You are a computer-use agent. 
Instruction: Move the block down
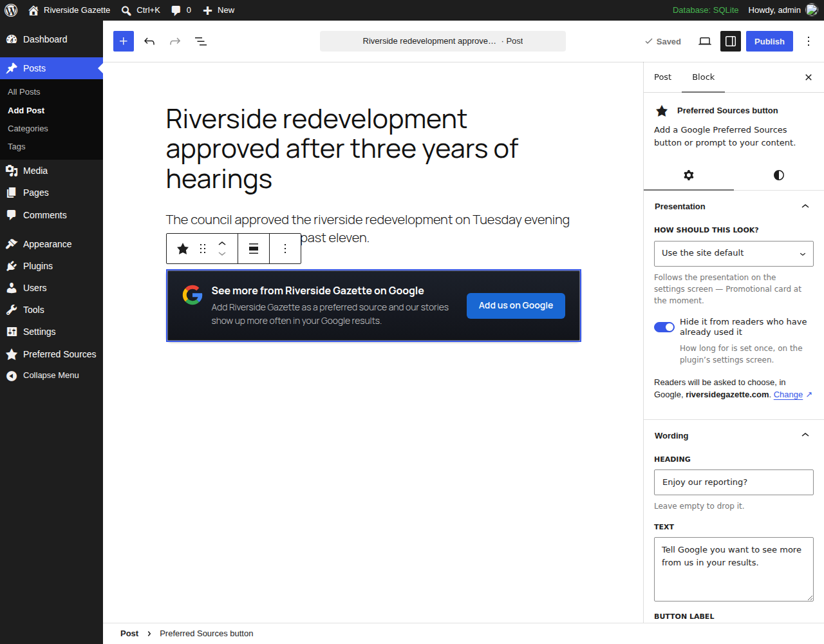click(222, 254)
